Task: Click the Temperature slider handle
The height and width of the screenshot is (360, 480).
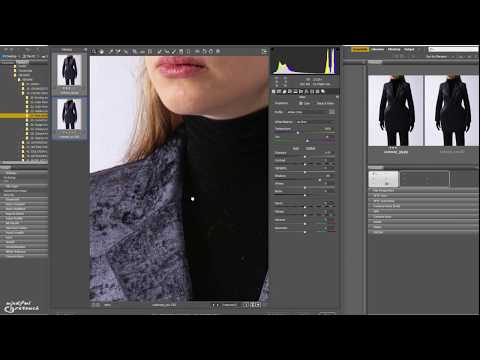Action: pos(298,133)
